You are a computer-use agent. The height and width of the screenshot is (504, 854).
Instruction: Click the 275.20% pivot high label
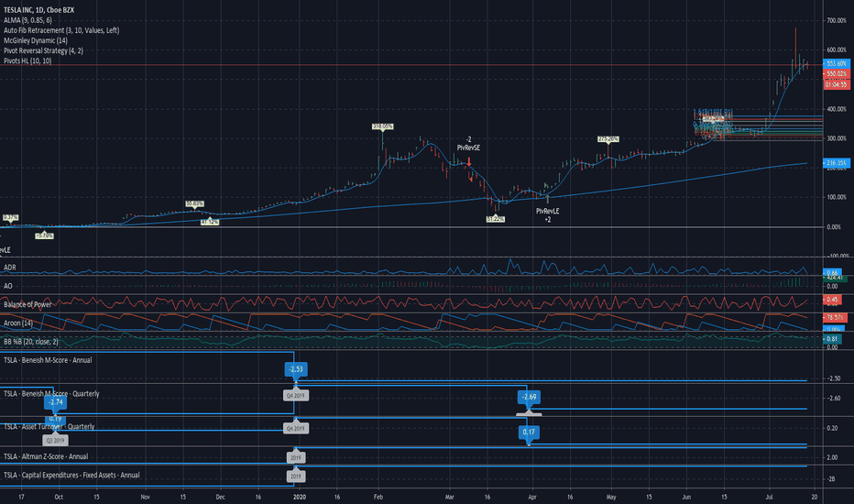coord(608,139)
